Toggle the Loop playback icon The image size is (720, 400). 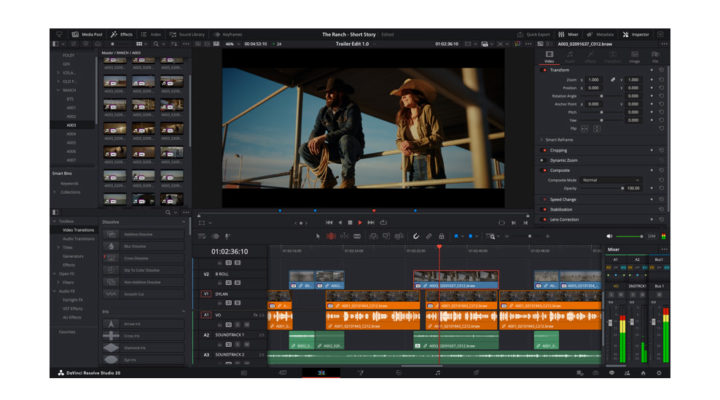(x=383, y=222)
